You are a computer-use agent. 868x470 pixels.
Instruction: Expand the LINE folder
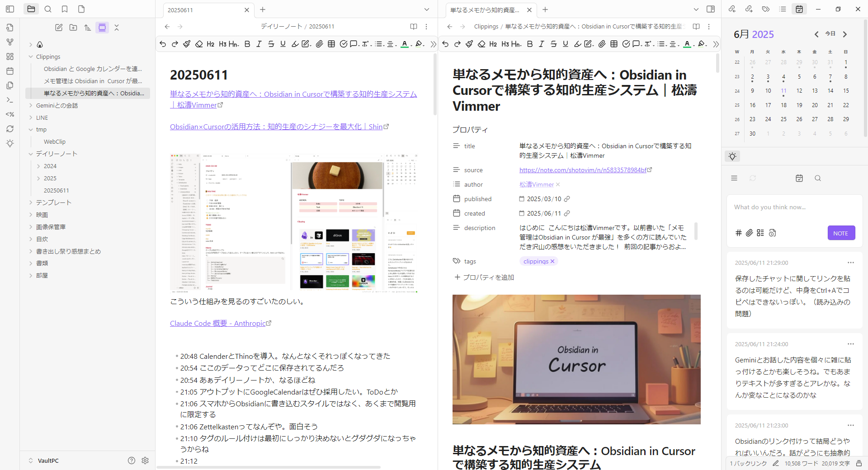[31, 117]
